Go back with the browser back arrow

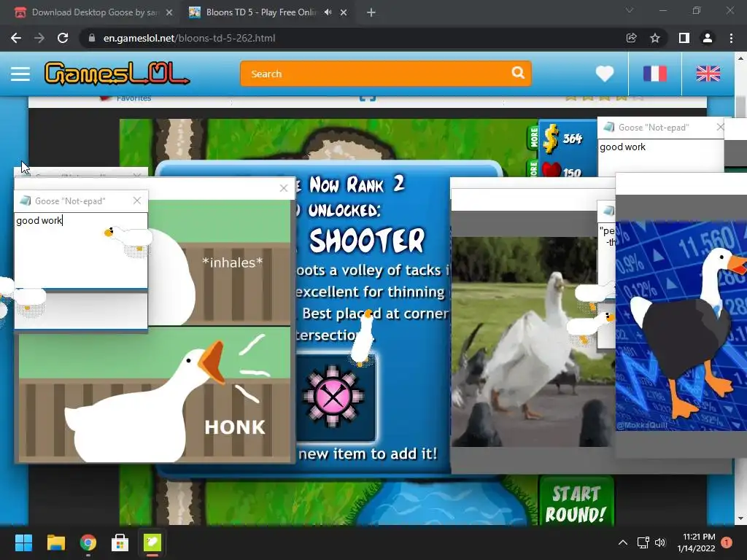16,38
